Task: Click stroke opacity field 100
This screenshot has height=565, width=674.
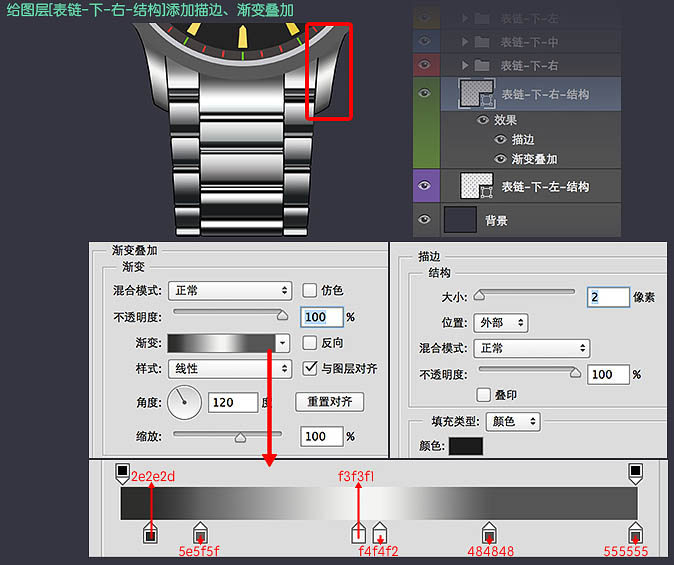Action: pos(608,375)
